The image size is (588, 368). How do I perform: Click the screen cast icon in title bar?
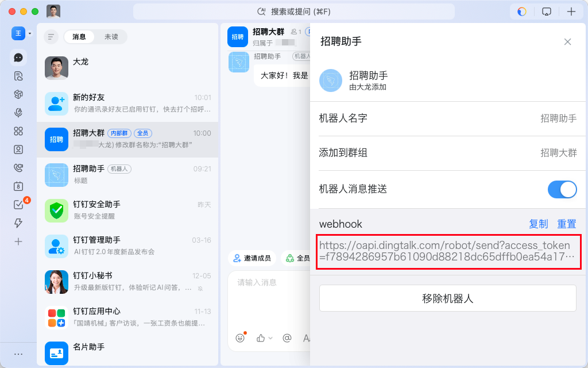pyautogui.click(x=547, y=11)
